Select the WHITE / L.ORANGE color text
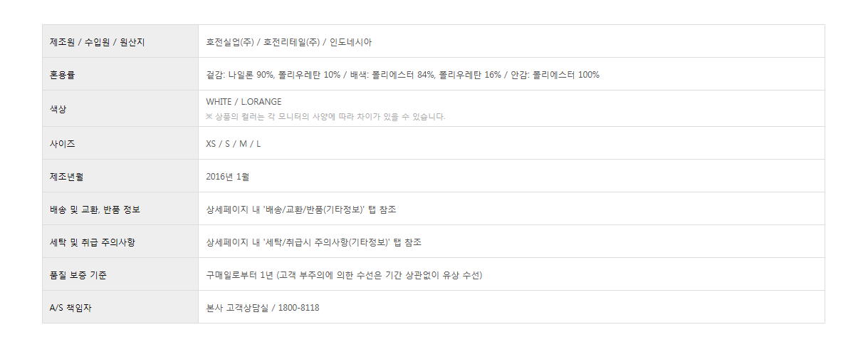This screenshot has width=868, height=357. coord(244,102)
